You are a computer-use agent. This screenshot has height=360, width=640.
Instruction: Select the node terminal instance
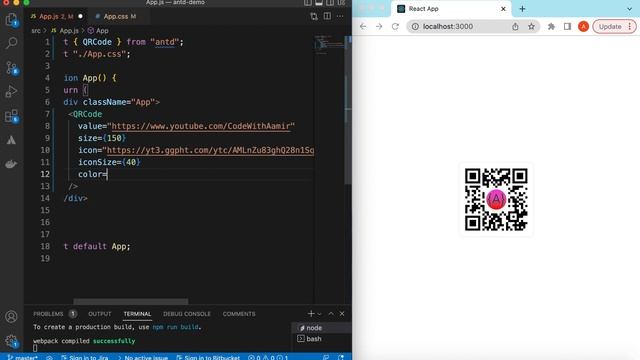tap(322, 328)
